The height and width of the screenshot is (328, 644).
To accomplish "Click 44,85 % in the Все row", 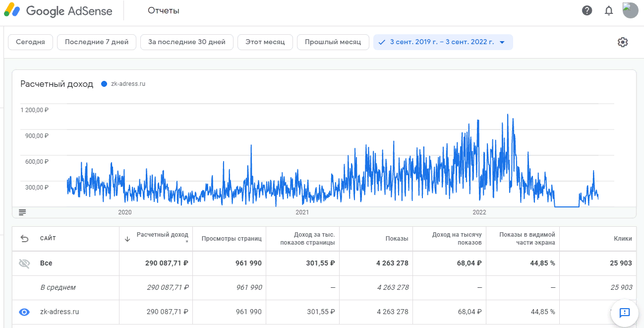I will coord(543,263).
